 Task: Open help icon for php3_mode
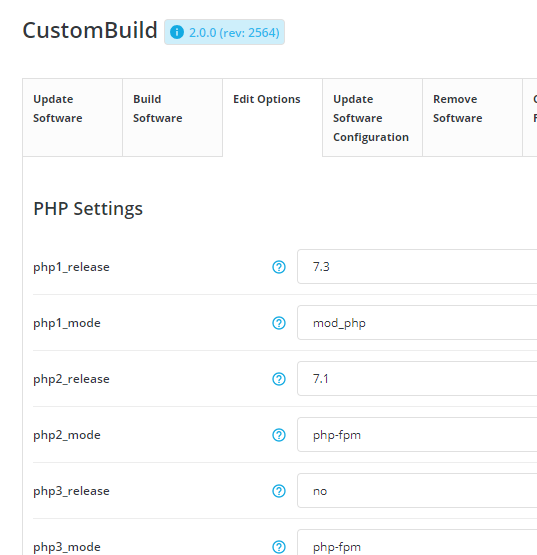pos(279,547)
